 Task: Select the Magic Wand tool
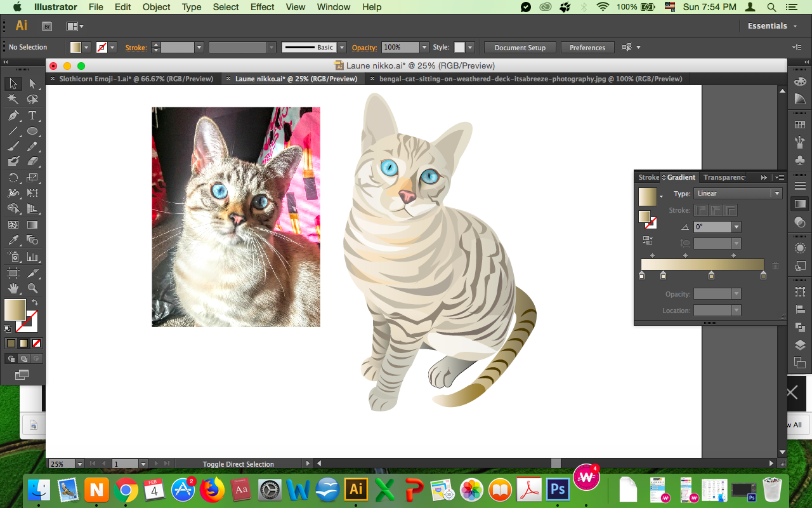click(x=13, y=100)
